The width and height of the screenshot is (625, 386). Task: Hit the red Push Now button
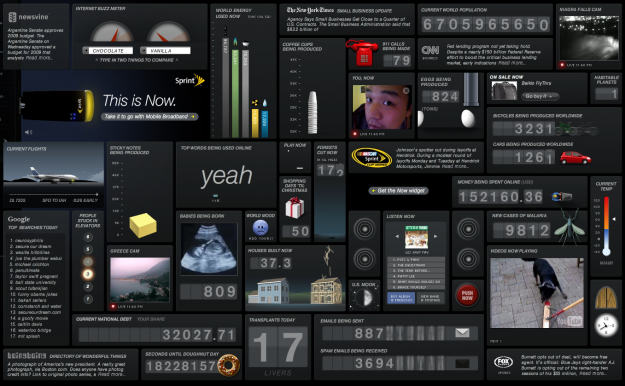467,295
